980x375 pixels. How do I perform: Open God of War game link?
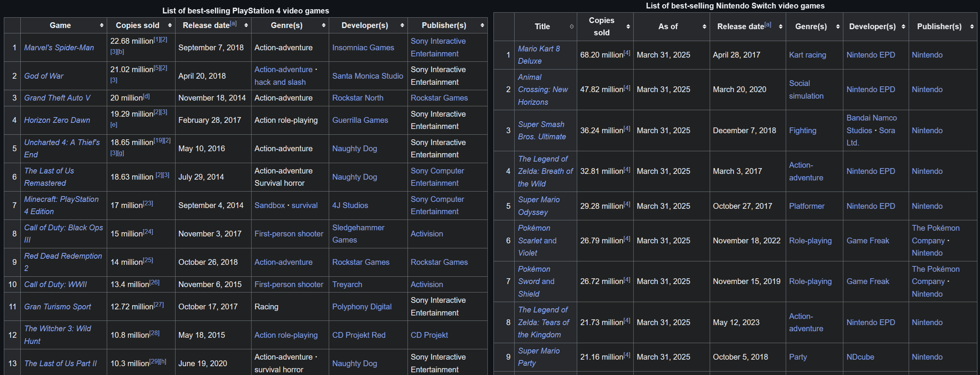pos(44,76)
